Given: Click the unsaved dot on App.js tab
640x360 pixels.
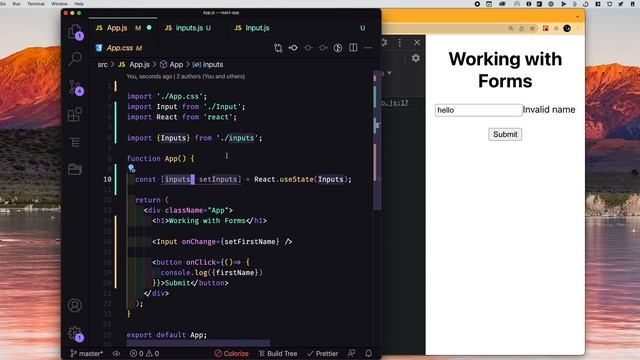Looking at the screenshot, I should click(x=149, y=28).
